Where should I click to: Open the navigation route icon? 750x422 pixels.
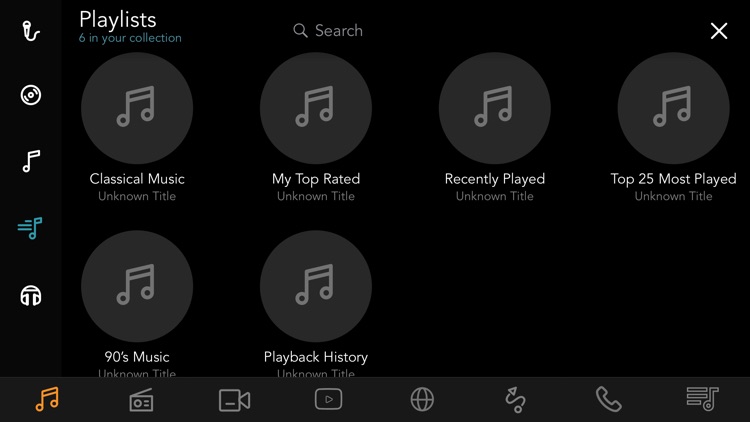pos(515,400)
